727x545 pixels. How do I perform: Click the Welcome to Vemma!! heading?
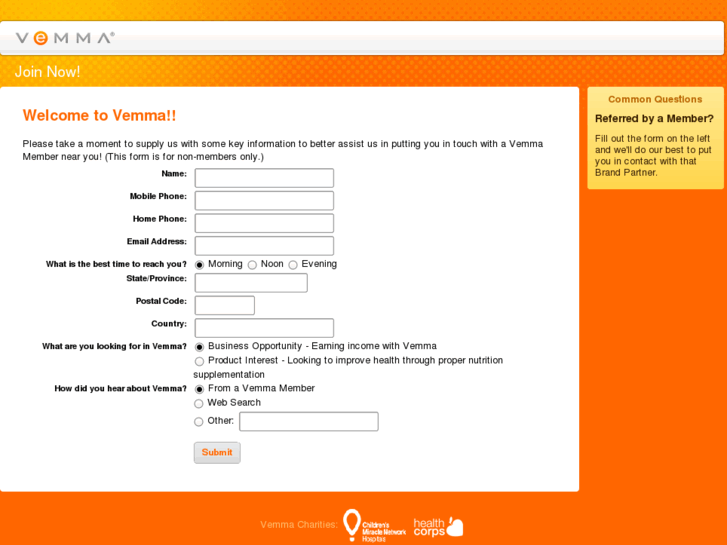(99, 115)
